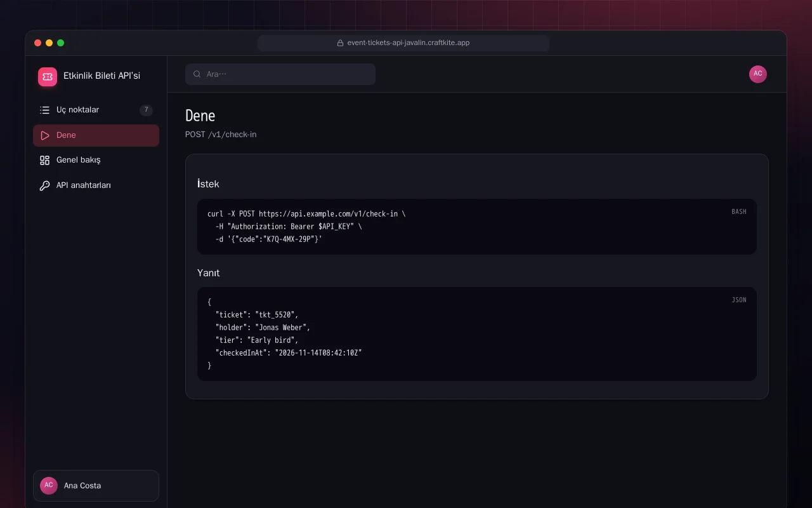Maximize the window with green button
This screenshot has height=508, width=812.
[61, 43]
